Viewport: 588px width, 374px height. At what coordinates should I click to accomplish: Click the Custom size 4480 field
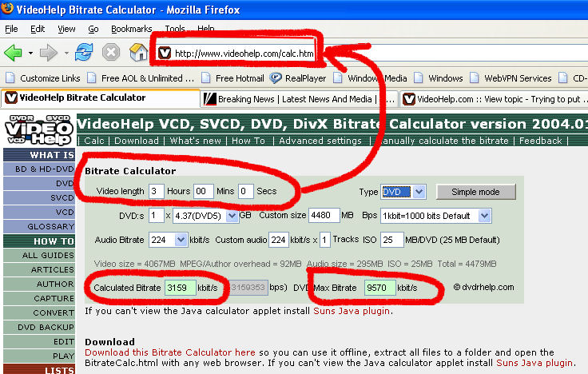(324, 216)
